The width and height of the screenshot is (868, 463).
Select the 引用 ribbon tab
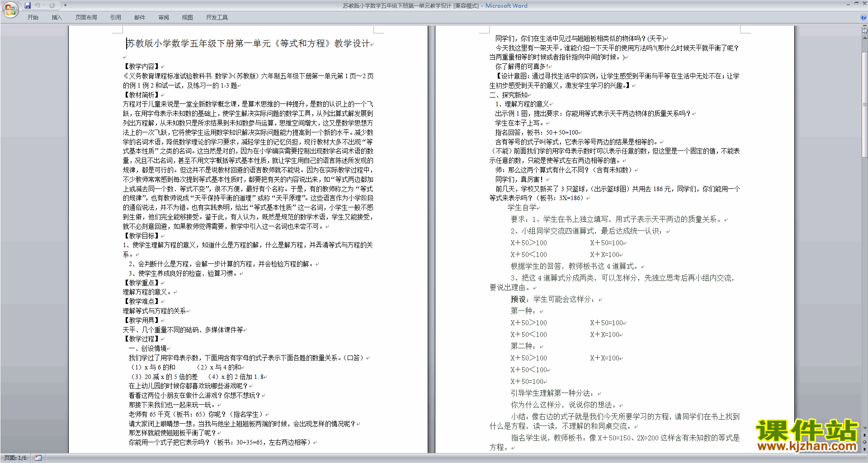coord(116,18)
